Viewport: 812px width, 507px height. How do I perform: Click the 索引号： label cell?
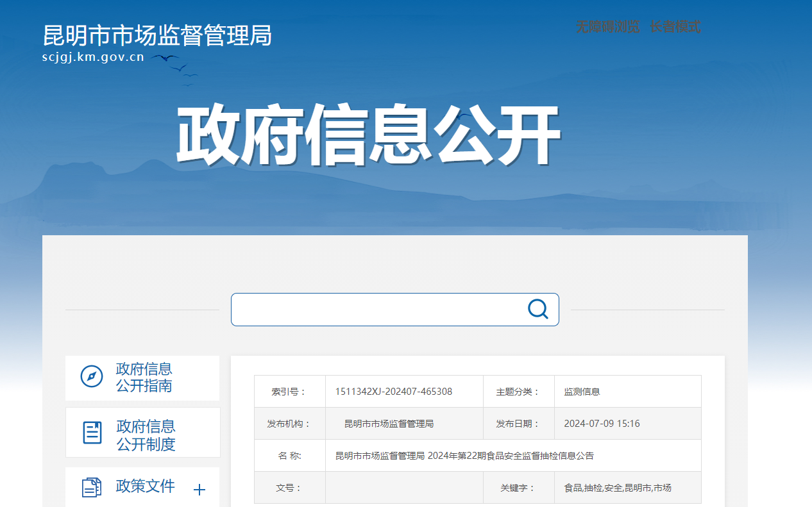[x=290, y=392]
